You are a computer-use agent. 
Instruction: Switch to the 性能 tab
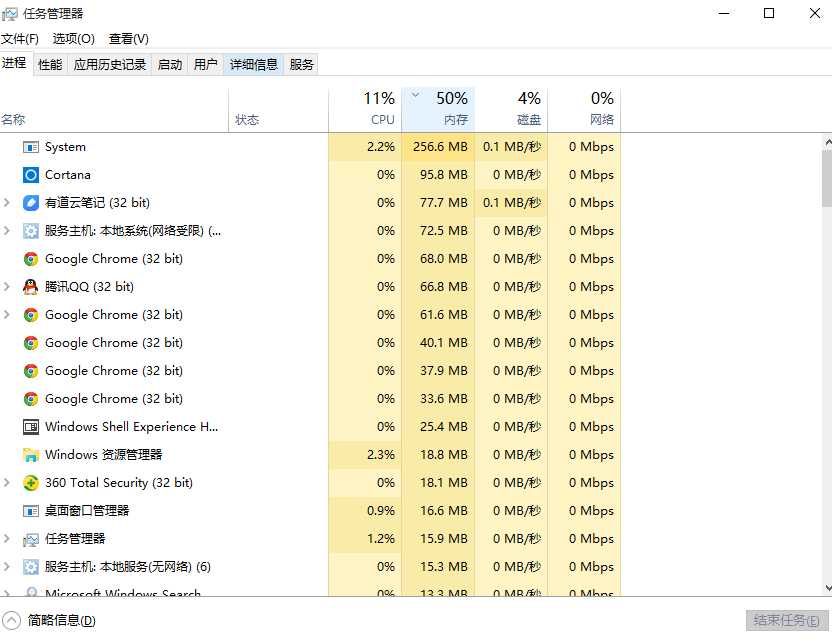click(50, 65)
